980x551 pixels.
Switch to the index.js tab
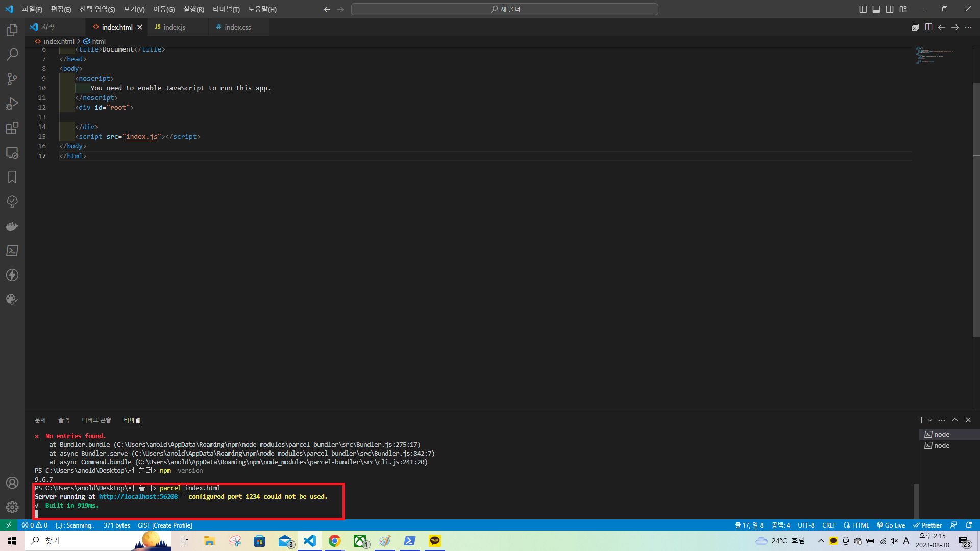click(174, 27)
